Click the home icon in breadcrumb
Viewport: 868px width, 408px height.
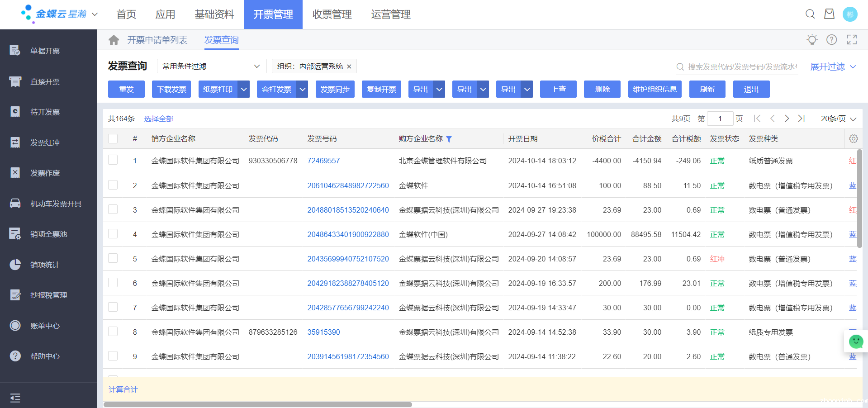pos(114,40)
